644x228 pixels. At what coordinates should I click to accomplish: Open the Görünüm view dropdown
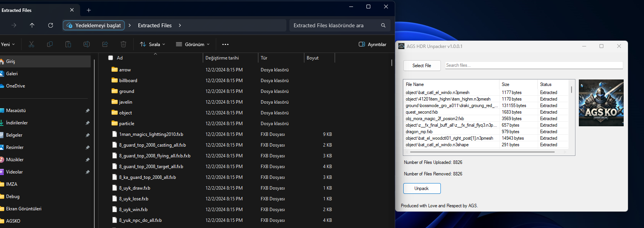click(193, 45)
